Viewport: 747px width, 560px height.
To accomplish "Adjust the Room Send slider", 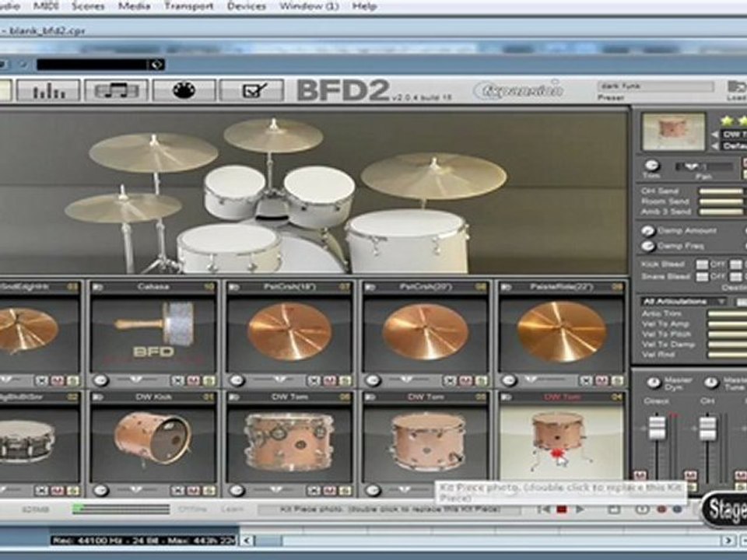I will (x=722, y=202).
